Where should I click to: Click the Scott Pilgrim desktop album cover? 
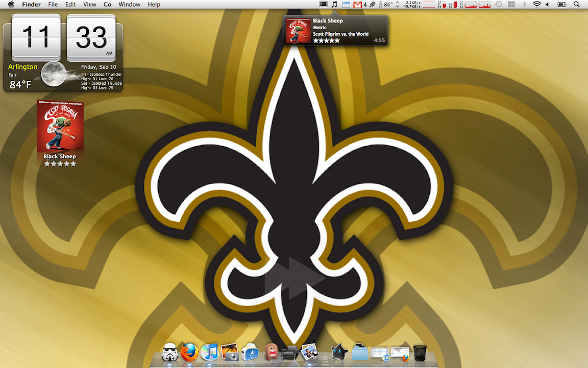click(x=60, y=125)
